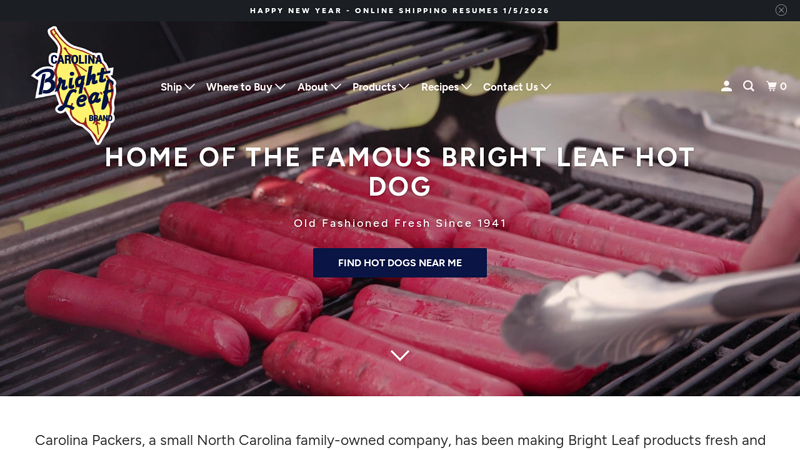Expand the About menu chevron
The image size is (800, 450).
pos(336,87)
